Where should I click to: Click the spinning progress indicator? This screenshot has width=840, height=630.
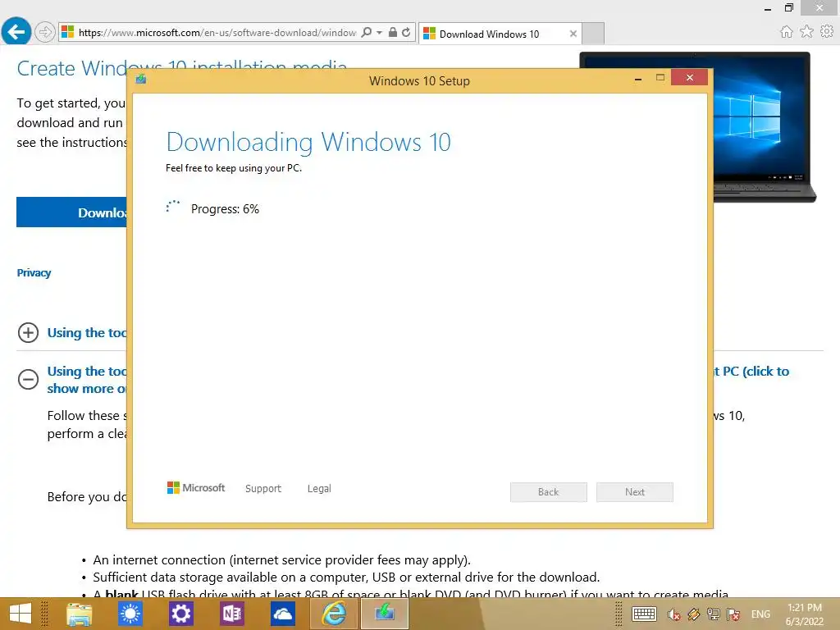tap(172, 207)
